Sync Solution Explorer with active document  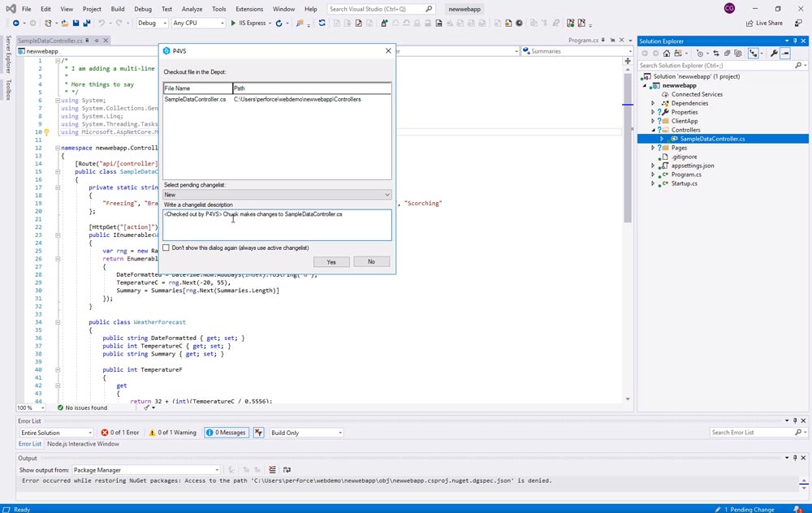pos(716,53)
